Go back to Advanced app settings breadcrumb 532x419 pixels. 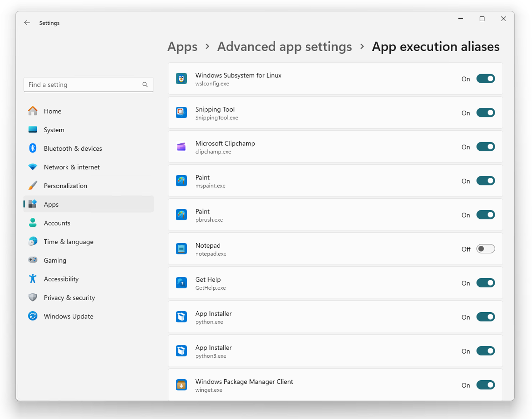click(284, 46)
